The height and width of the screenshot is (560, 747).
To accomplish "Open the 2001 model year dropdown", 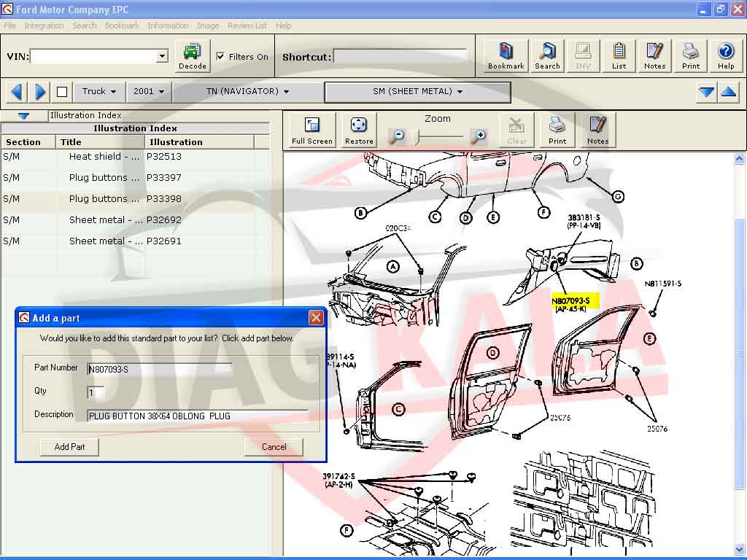I will pyautogui.click(x=149, y=91).
